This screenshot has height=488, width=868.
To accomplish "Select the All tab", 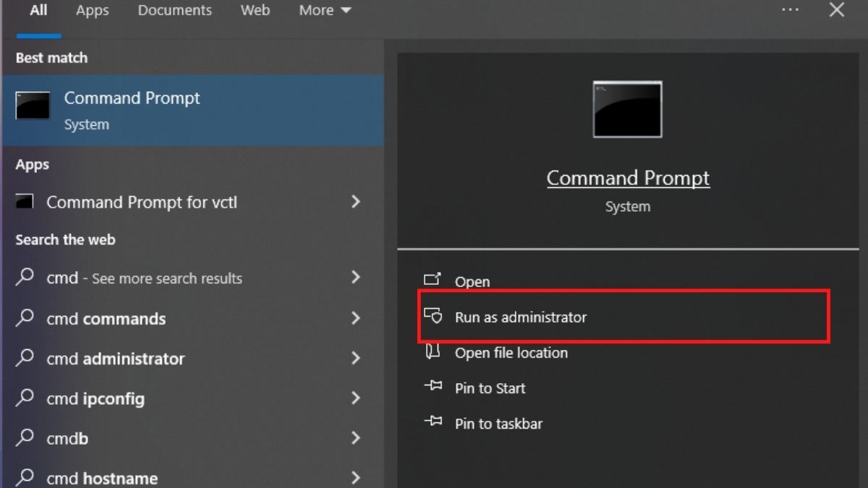I will (x=39, y=10).
